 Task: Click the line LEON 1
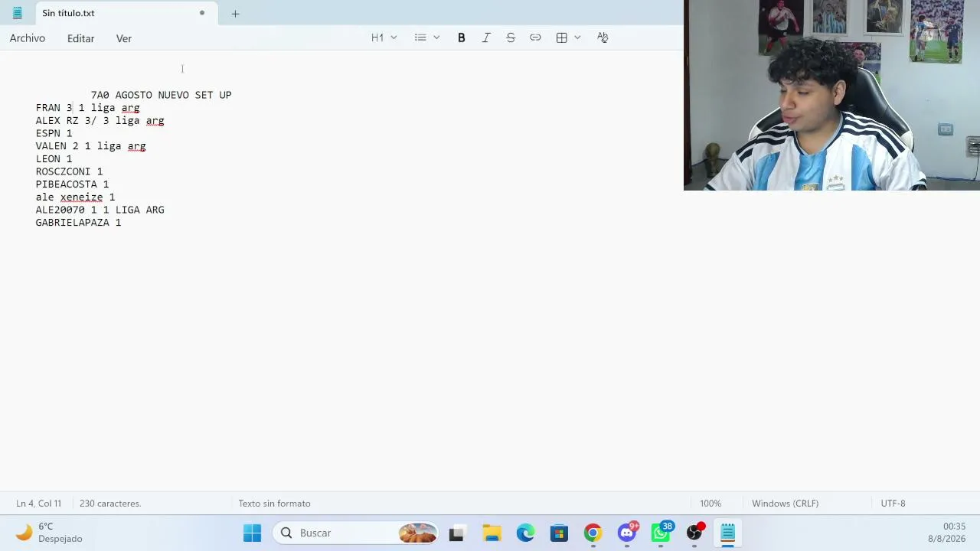point(54,159)
